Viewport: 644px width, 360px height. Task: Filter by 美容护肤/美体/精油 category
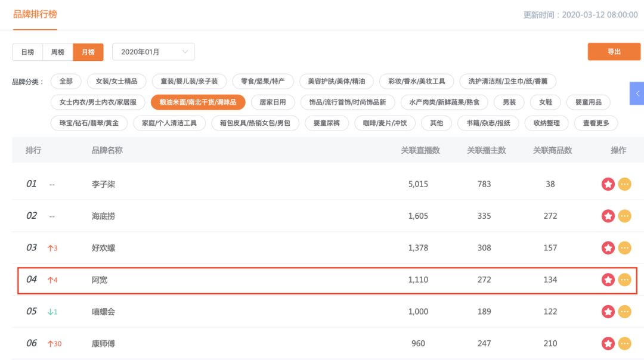pyautogui.click(x=336, y=81)
